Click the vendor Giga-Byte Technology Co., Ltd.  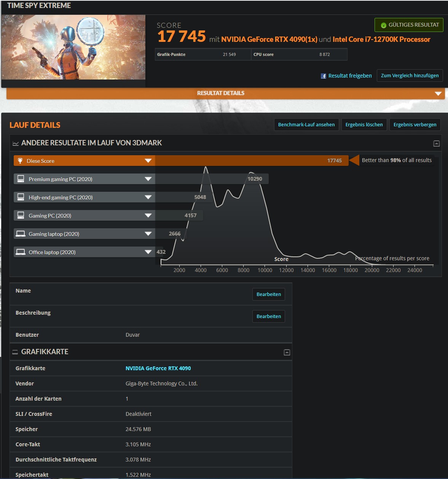[x=161, y=384]
